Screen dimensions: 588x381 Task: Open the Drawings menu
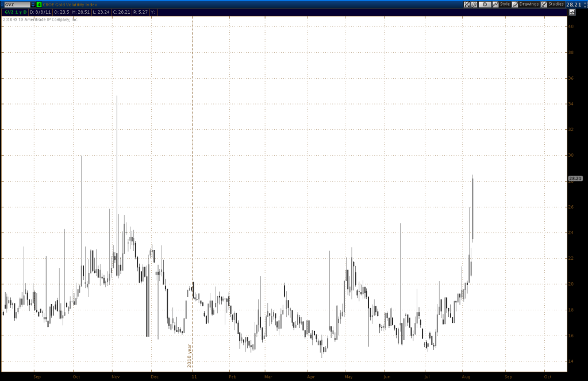(528, 5)
